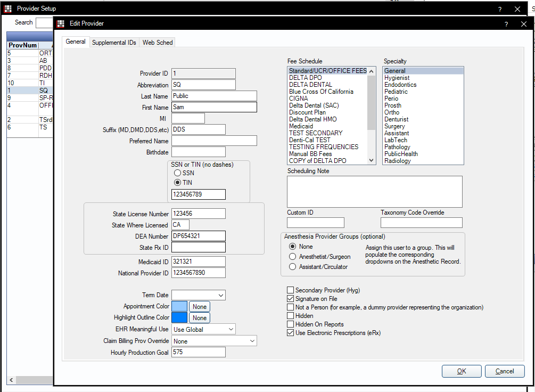Toggle Signature on File checkbox
This screenshot has height=392, width=535.
point(290,299)
